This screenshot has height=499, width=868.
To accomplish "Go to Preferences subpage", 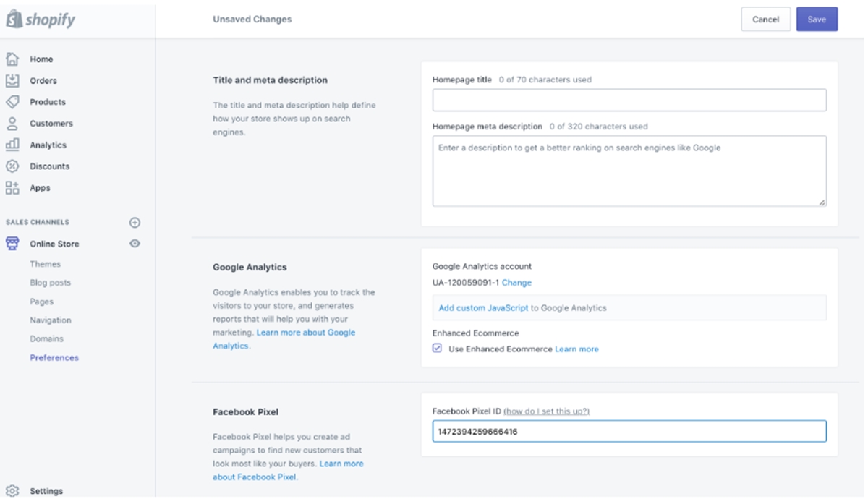I will [54, 357].
